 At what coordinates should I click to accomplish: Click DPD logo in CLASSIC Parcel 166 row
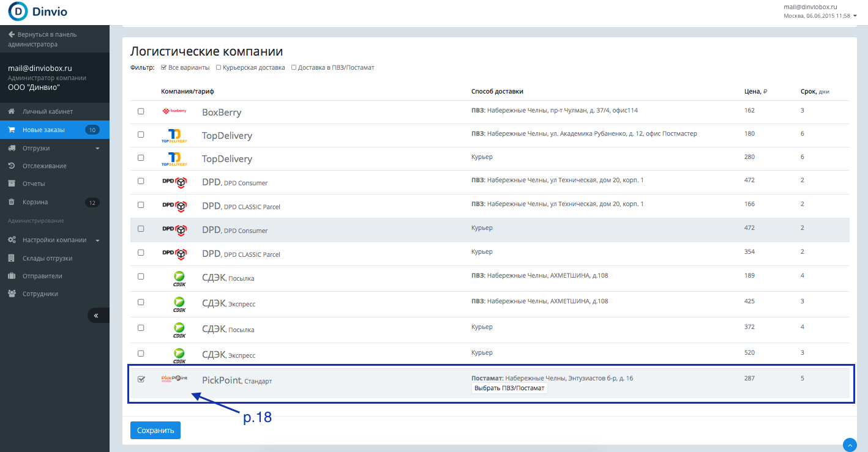[174, 206]
